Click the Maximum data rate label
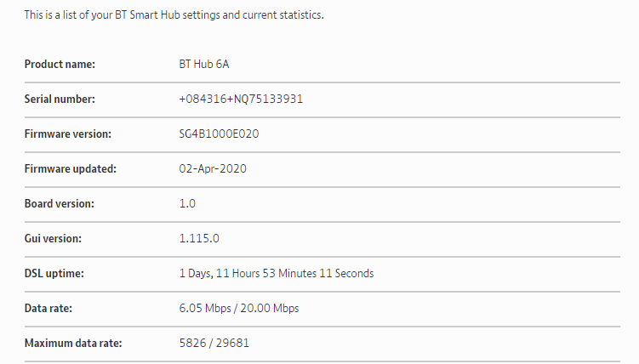 click(x=73, y=343)
